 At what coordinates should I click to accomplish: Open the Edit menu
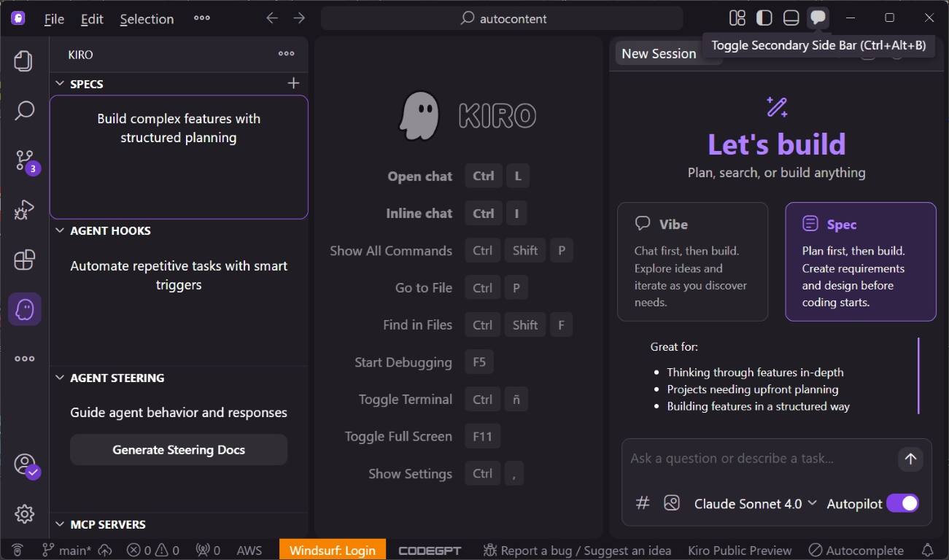coord(92,19)
